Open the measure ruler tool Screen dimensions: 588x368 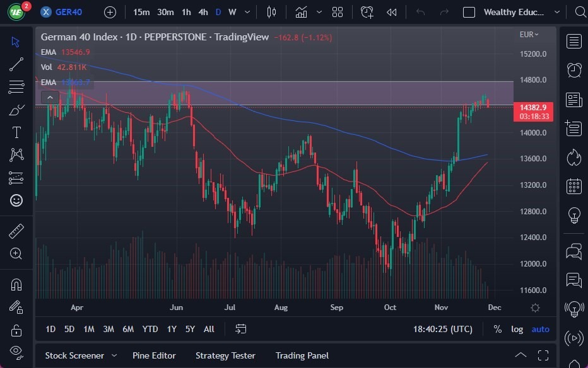(16, 230)
